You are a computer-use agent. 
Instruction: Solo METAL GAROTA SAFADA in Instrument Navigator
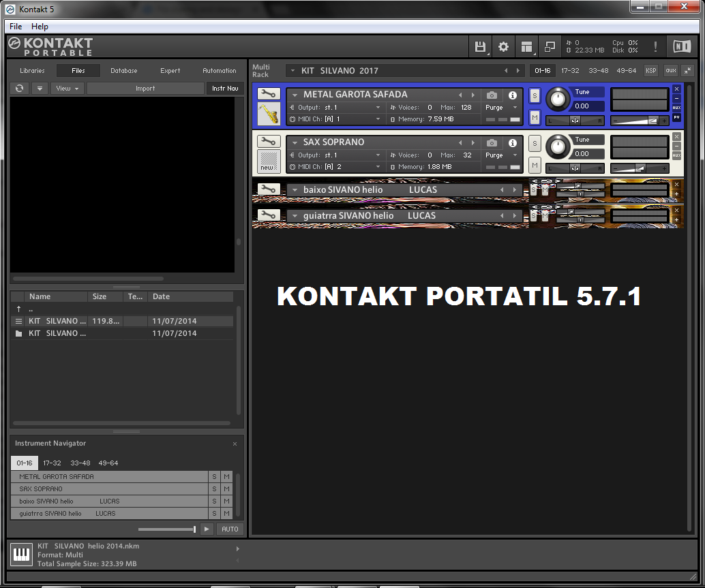(215, 476)
